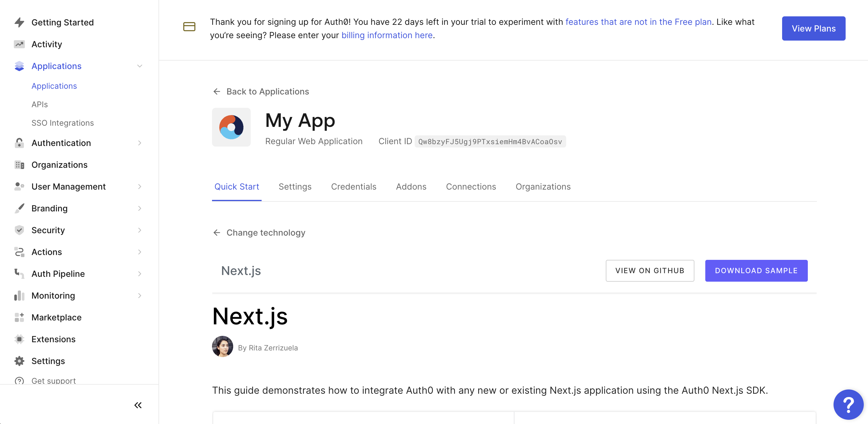Switch to the Credentials tab
Image resolution: width=868 pixels, height=424 pixels.
click(354, 187)
